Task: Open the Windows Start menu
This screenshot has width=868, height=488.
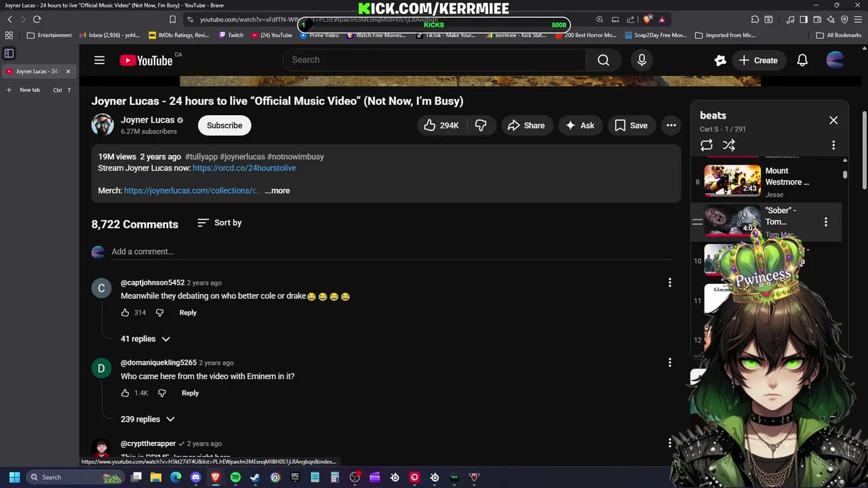Action: click(14, 477)
